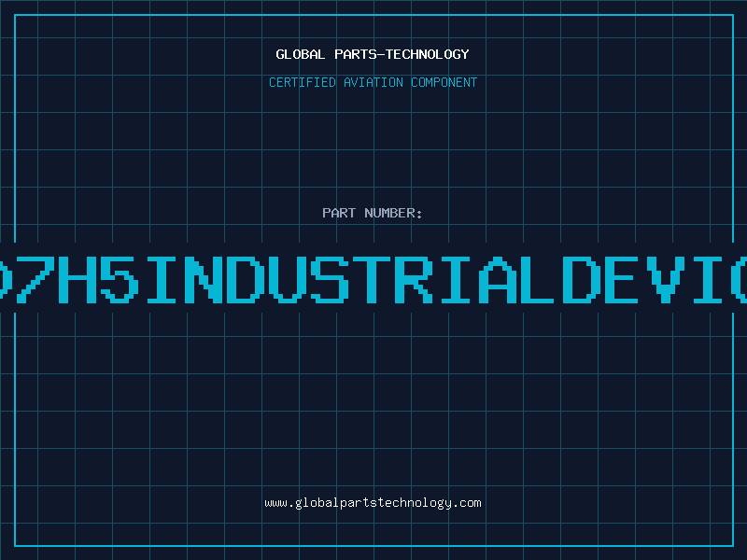The image size is (747, 560).
Task: Open the www.globalpartstechnology.com website link
Action: click(373, 503)
